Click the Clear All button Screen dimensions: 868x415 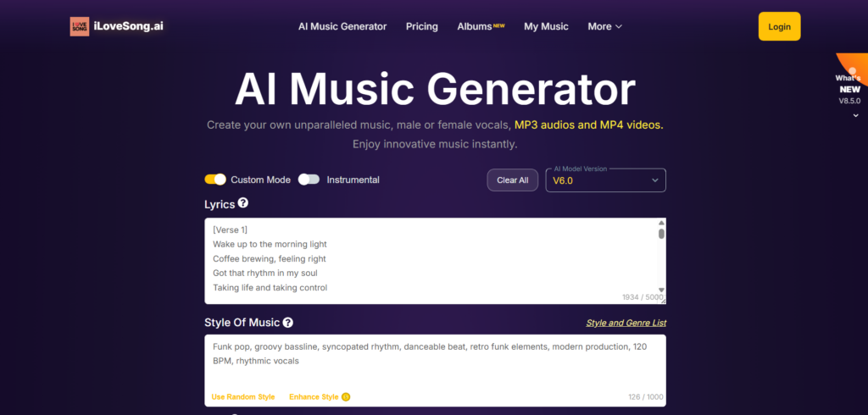coord(513,180)
